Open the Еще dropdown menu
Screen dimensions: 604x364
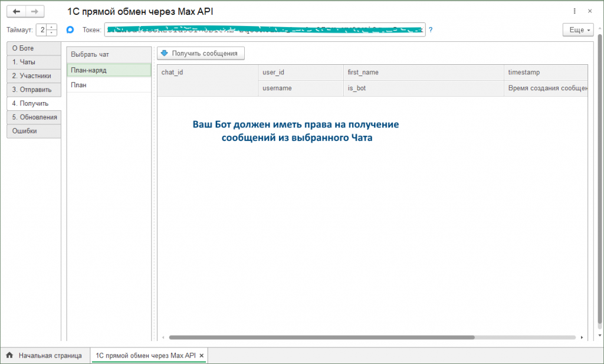coord(578,29)
